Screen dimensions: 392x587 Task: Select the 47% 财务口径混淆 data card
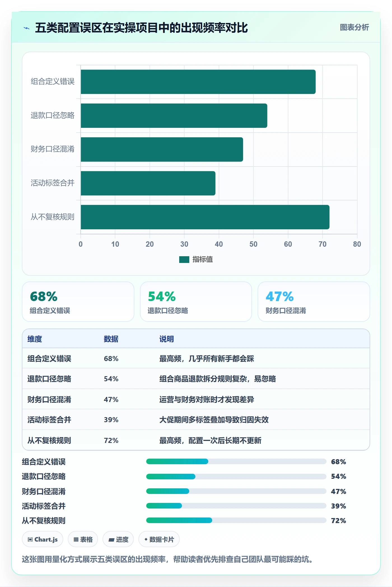point(314,302)
